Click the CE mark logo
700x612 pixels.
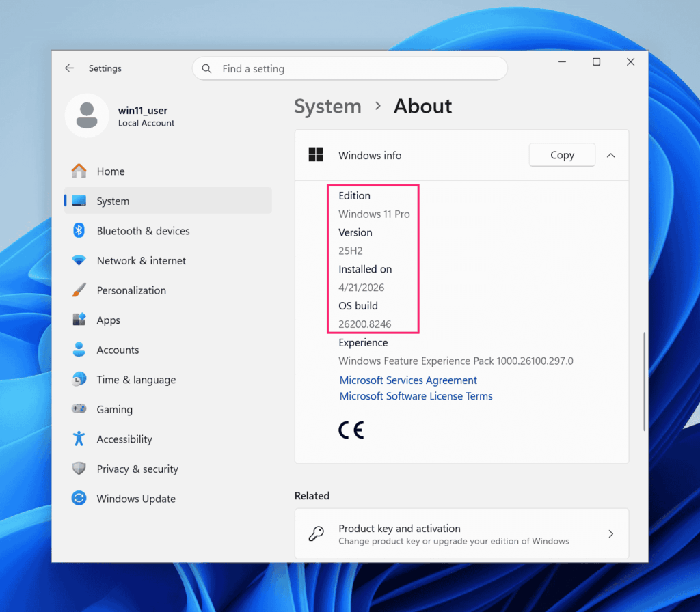351,430
